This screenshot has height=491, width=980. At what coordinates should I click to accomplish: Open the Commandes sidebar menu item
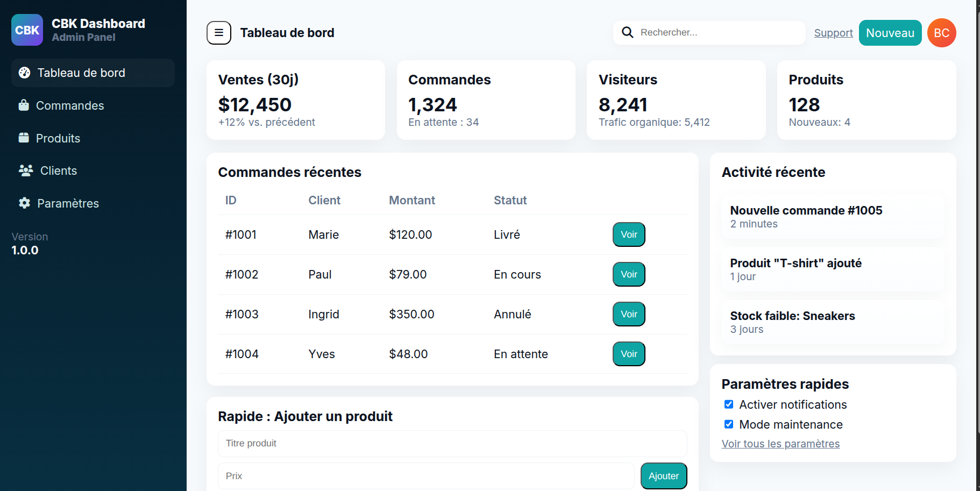click(69, 105)
